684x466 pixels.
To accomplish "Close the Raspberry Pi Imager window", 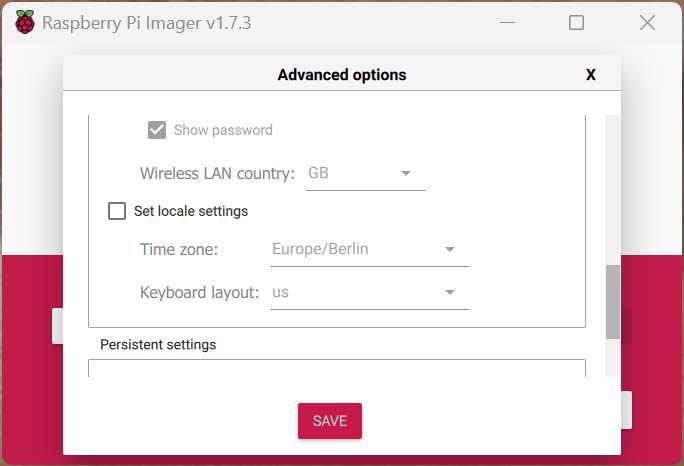I will [x=647, y=22].
